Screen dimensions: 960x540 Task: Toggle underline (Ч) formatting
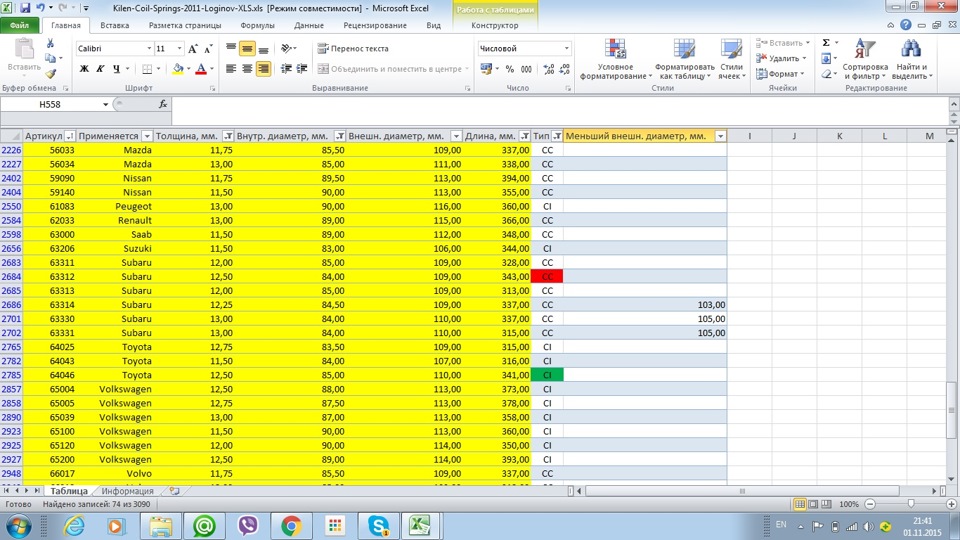tap(116, 69)
